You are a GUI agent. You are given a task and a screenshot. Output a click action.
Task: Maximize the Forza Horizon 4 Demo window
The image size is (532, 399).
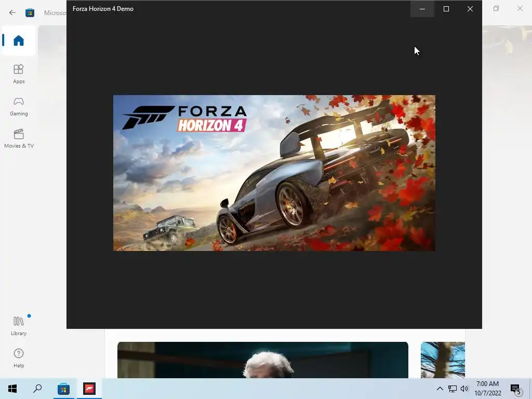[x=446, y=9]
